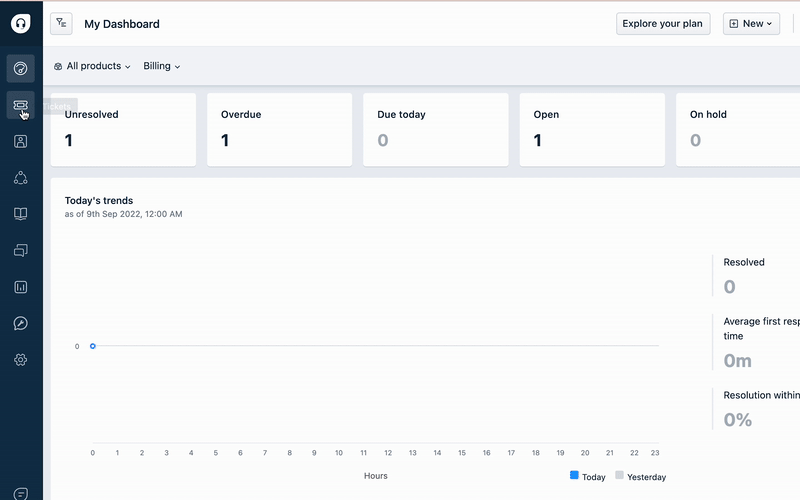The height and width of the screenshot is (500, 800).
Task: Open the chat bubble icon at sidebar bottom
Action: point(20,493)
